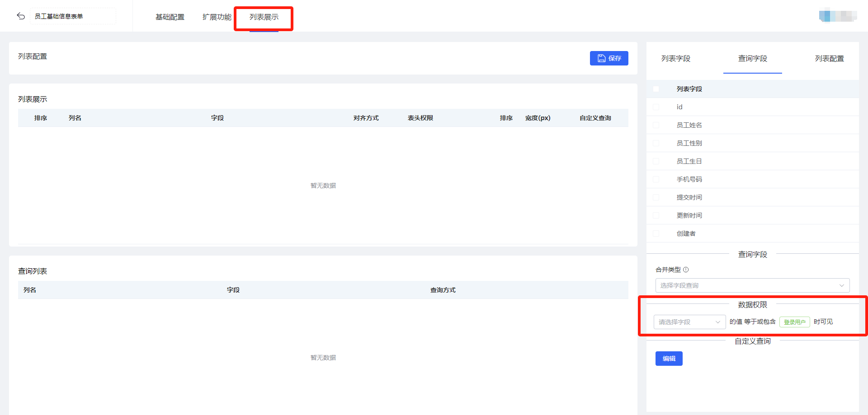The width and height of the screenshot is (868, 415).
Task: Expand the 请选择字段 dropdown in 数据权限
Action: click(x=689, y=322)
